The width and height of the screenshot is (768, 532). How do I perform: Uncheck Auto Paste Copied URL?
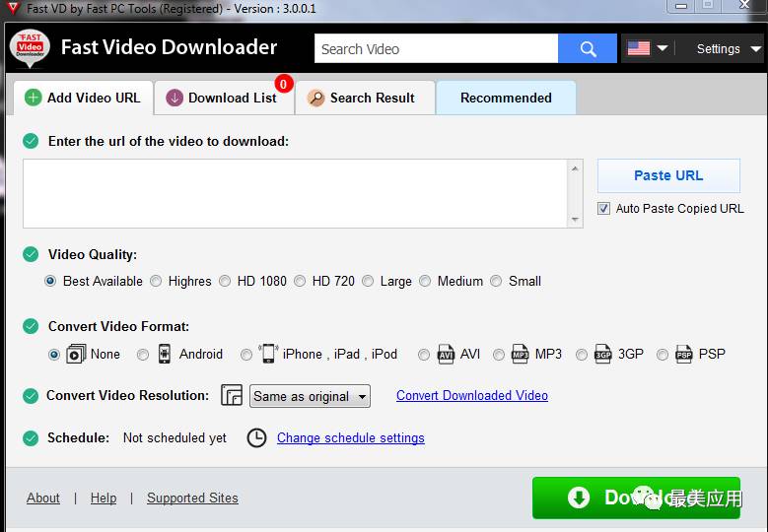click(604, 209)
